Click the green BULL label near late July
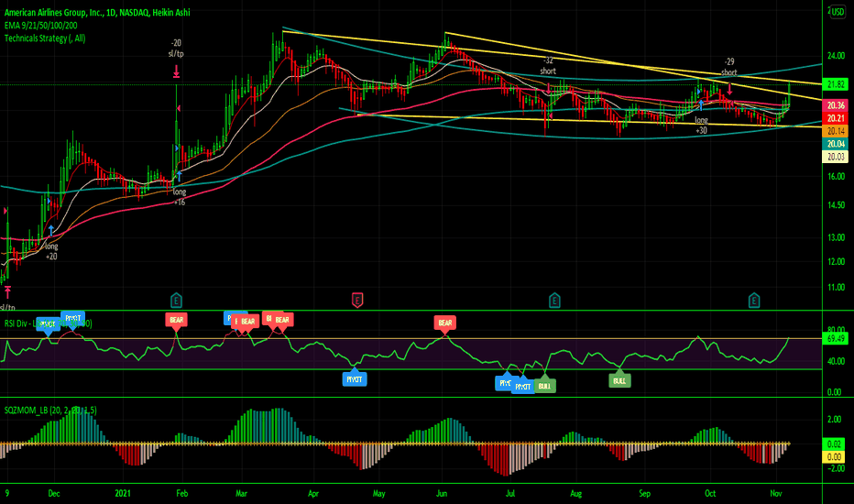 click(x=544, y=385)
